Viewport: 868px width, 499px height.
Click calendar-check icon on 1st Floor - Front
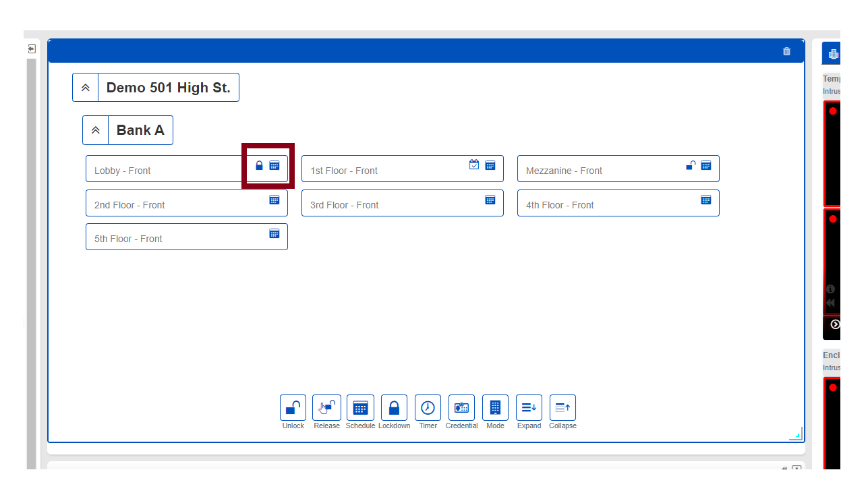pyautogui.click(x=474, y=165)
